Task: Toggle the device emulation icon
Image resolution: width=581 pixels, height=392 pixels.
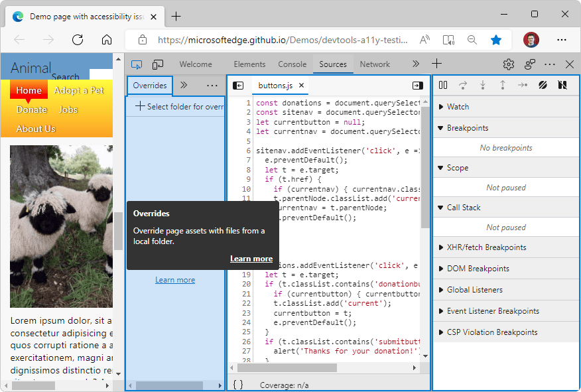Action: 157,64
